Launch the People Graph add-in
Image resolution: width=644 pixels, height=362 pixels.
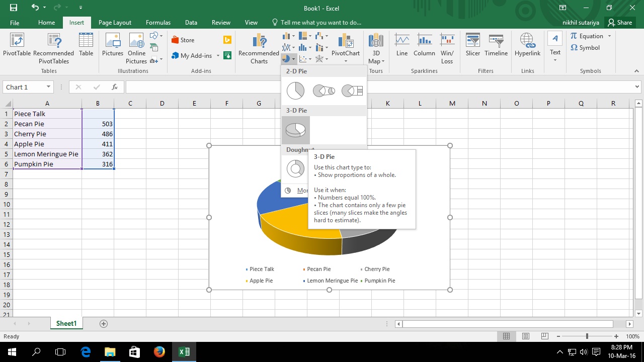pyautogui.click(x=227, y=55)
